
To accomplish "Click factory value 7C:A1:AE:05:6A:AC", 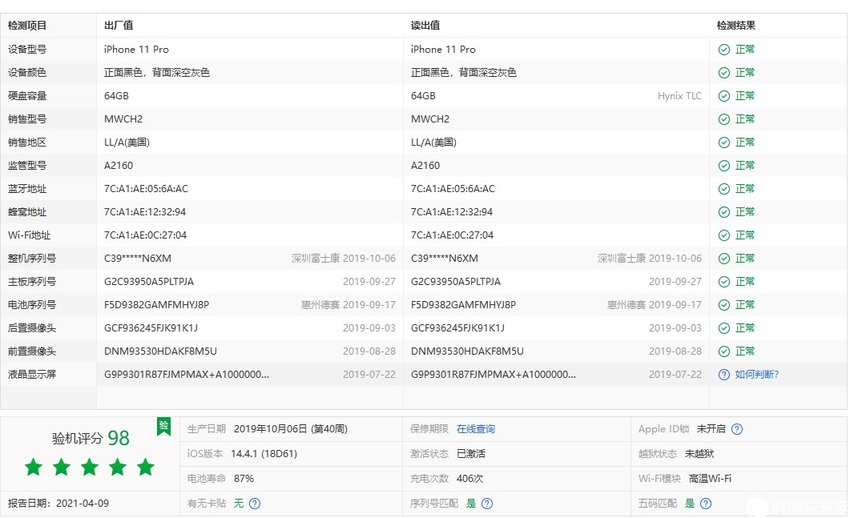I will [x=146, y=189].
